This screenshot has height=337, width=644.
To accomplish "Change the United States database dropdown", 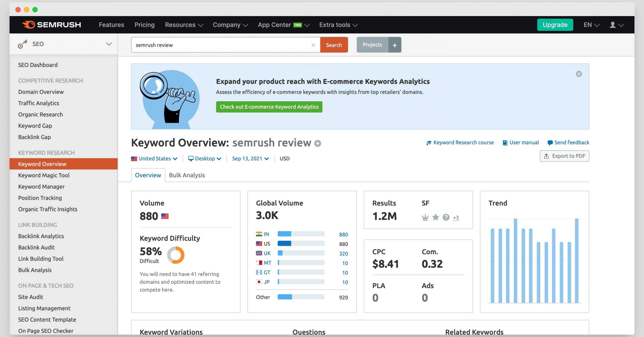I will [x=154, y=158].
